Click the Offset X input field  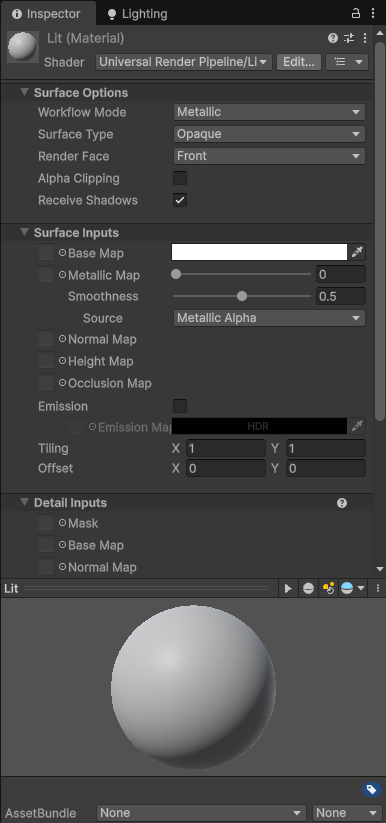pos(226,468)
